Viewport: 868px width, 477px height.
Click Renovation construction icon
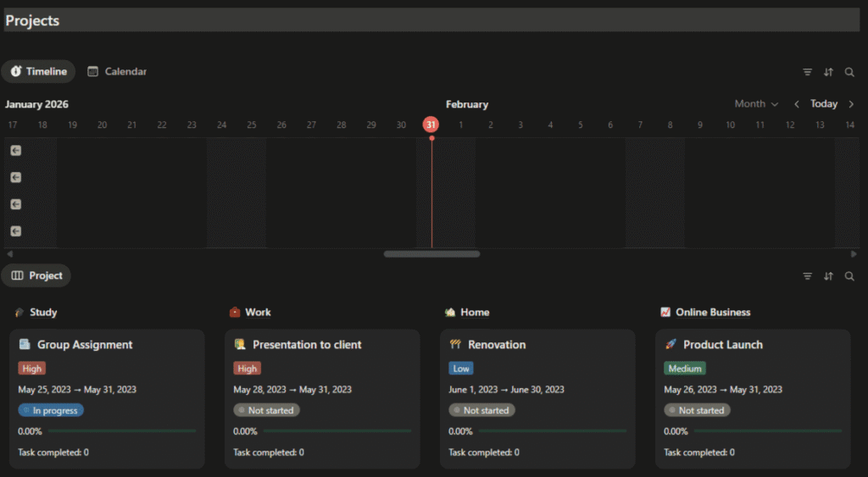tap(455, 344)
